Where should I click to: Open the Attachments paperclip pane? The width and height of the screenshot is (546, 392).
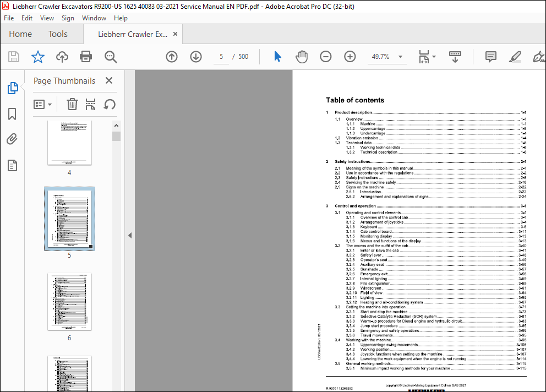tap(12, 139)
